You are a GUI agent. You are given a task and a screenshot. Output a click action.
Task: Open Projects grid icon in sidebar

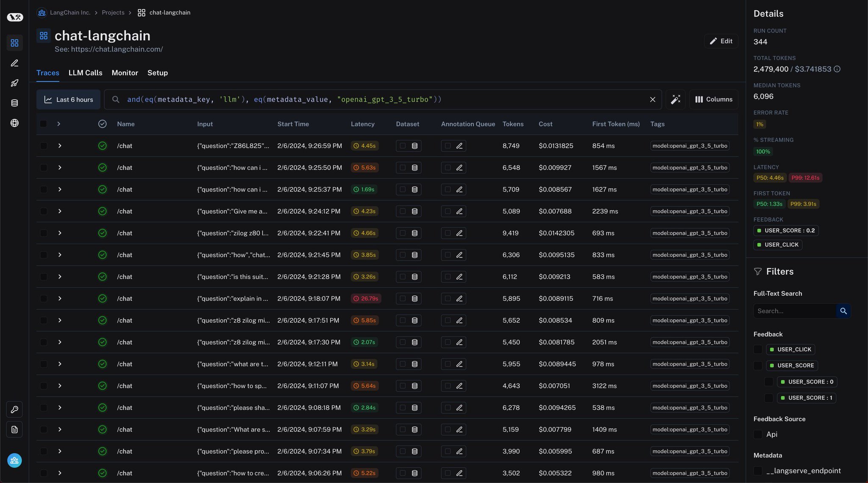(14, 43)
